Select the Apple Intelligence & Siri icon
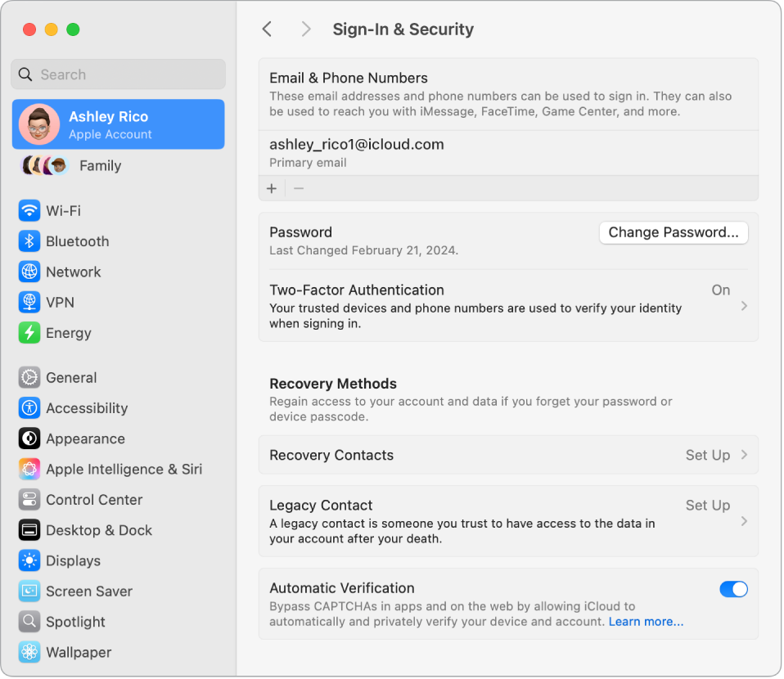The image size is (784, 679). tap(29, 469)
